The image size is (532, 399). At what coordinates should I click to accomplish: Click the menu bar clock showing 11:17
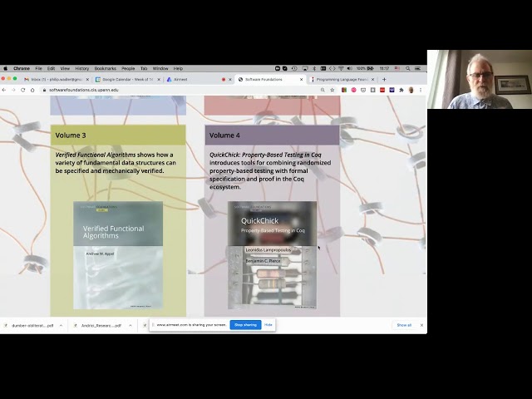point(384,68)
